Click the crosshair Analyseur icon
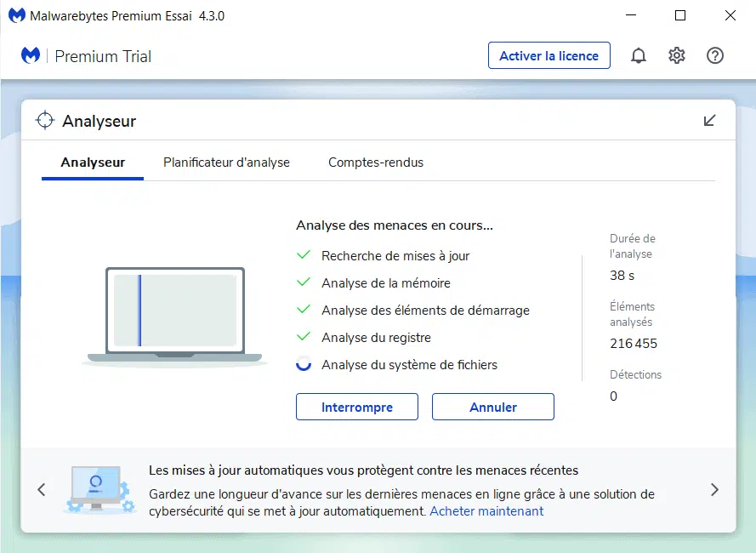Viewport: 756px width, 553px height. [45, 120]
